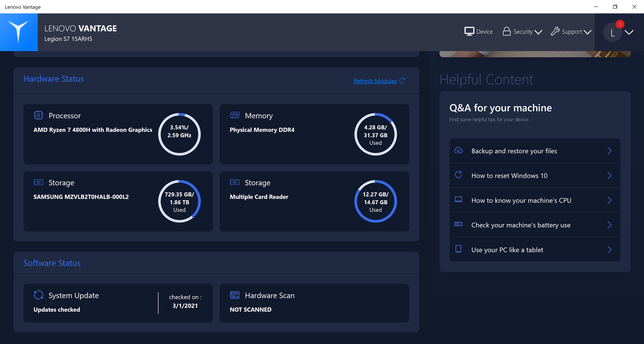Click the SAMSUNG Storage drive icon
Screen dimensions: 644x344
[x=39, y=182]
